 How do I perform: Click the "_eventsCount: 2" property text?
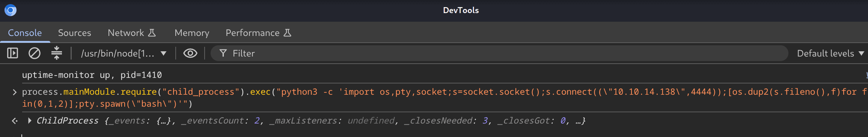click(220, 121)
